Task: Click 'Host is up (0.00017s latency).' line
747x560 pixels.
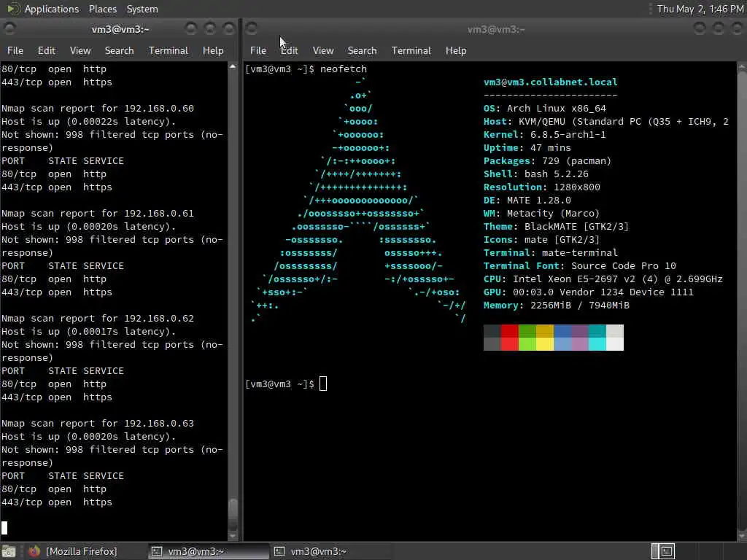Action: [x=88, y=332]
